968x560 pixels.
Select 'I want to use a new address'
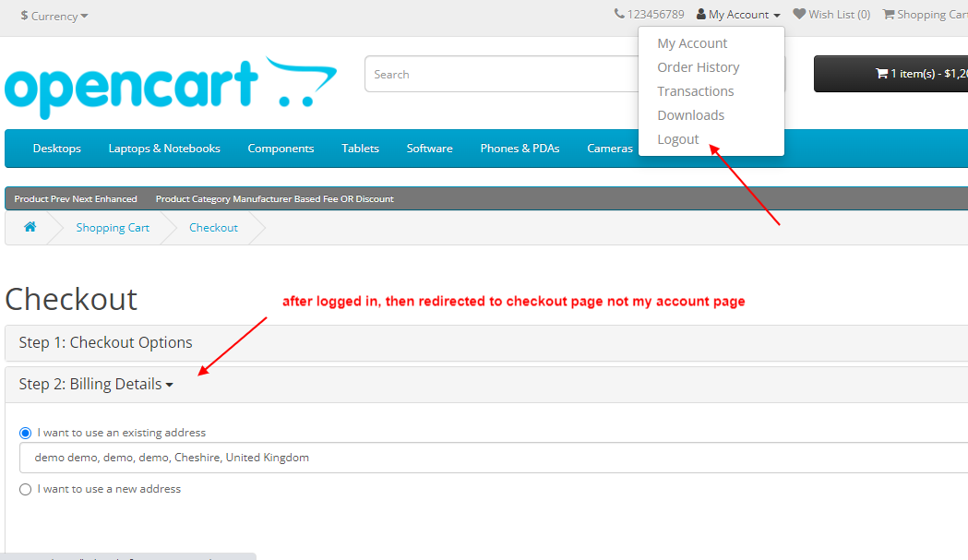pos(25,489)
